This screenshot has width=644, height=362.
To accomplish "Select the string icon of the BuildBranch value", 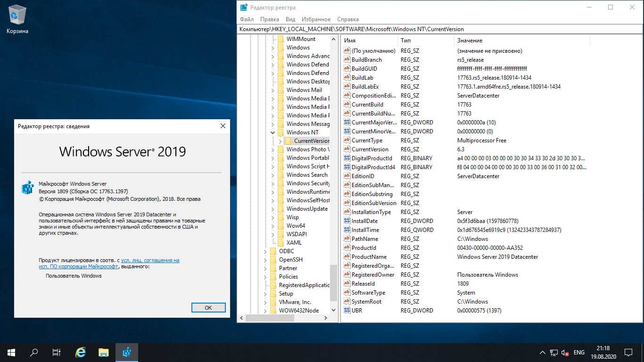I will click(347, 60).
